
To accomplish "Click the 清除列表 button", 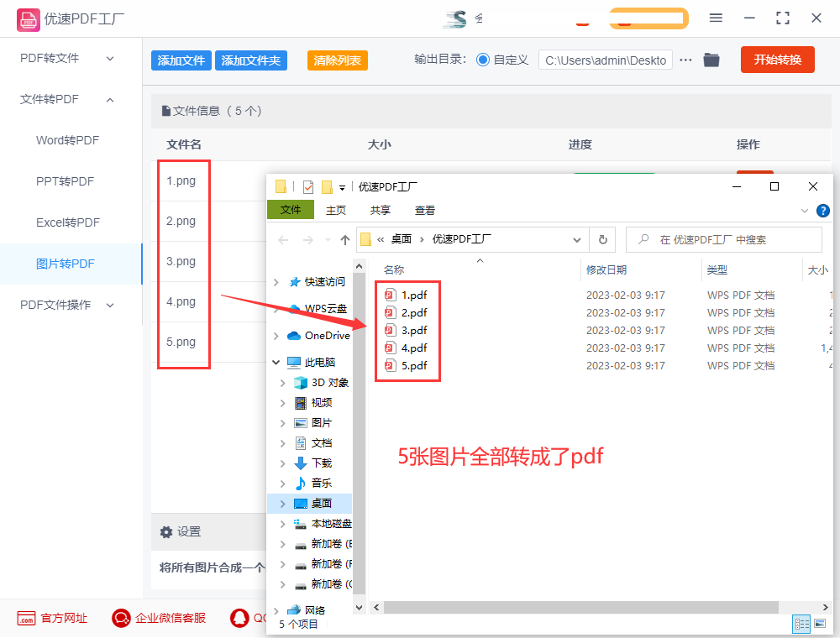I will (338, 60).
